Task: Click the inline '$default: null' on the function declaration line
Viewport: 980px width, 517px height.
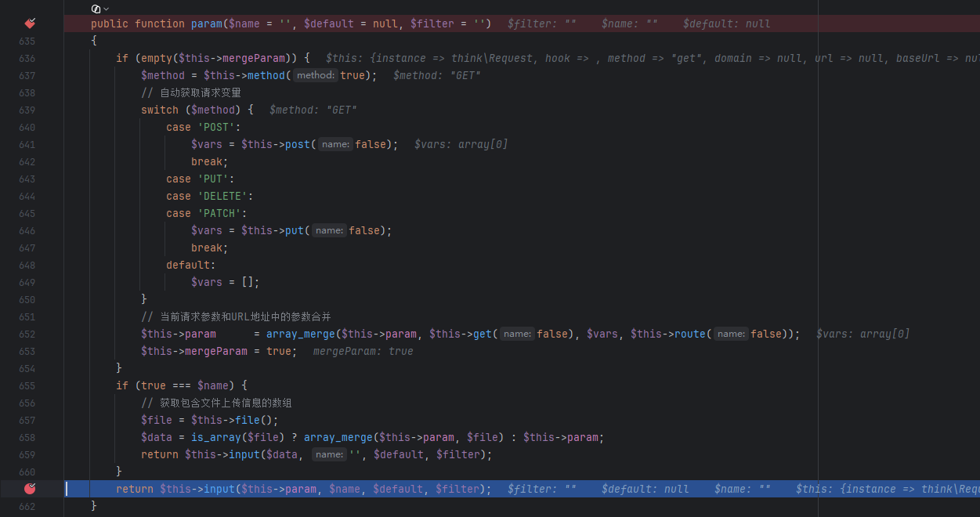Action: point(727,23)
